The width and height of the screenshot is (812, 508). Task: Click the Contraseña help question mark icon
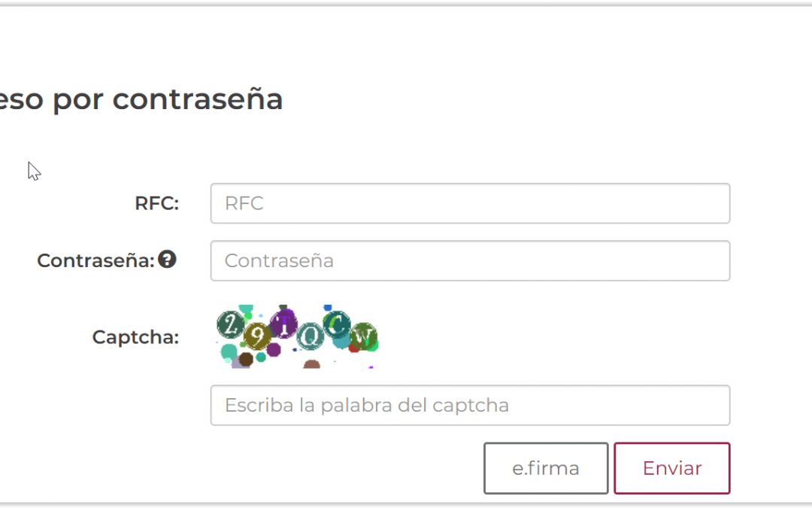pyautogui.click(x=167, y=260)
